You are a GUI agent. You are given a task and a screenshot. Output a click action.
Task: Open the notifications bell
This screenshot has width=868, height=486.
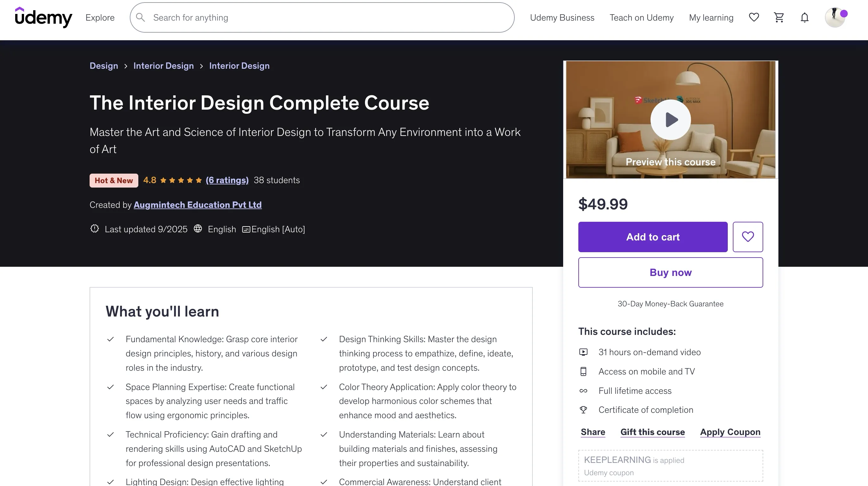804,17
